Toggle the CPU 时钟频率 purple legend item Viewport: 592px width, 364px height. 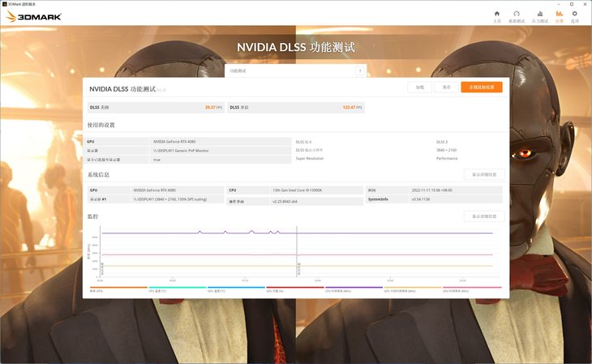pyautogui.click(x=354, y=289)
